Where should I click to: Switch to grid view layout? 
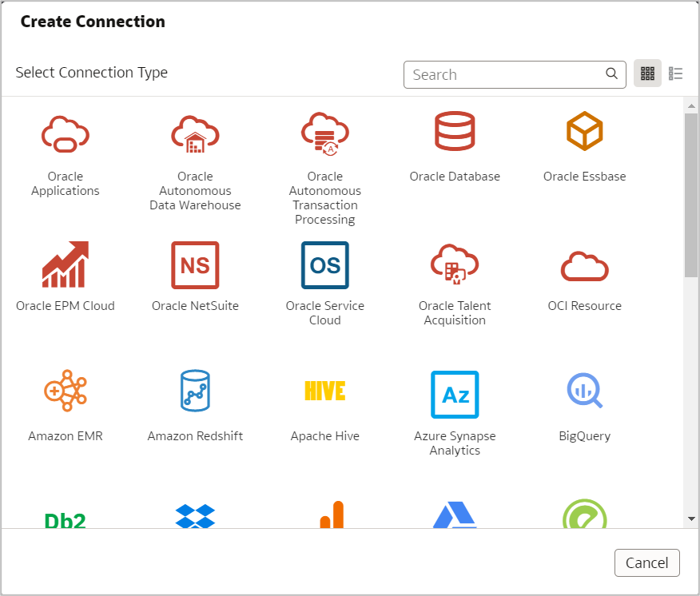[x=647, y=74]
